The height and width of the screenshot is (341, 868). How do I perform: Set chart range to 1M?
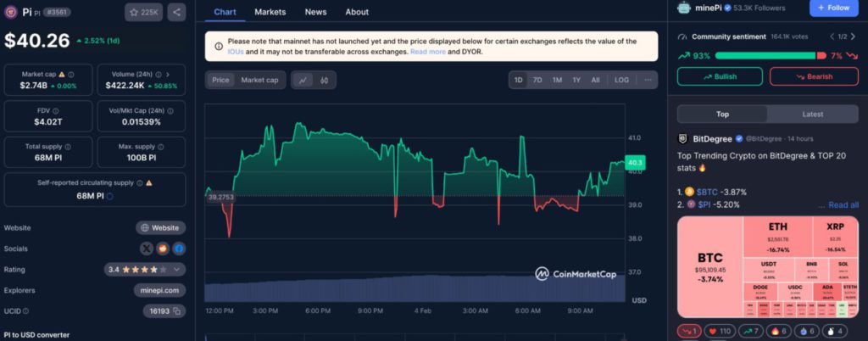(x=557, y=80)
